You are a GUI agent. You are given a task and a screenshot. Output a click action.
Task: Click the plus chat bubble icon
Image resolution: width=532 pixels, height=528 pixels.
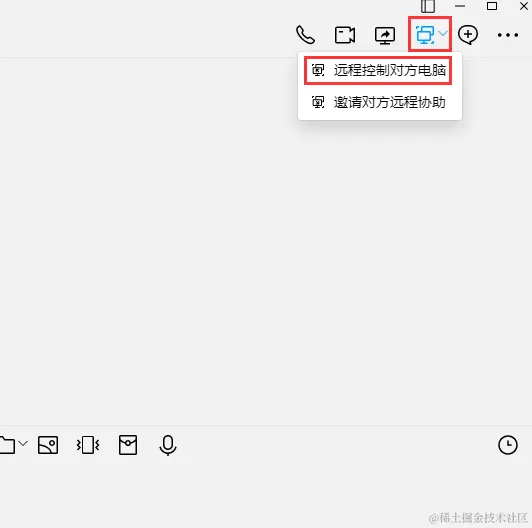(468, 35)
